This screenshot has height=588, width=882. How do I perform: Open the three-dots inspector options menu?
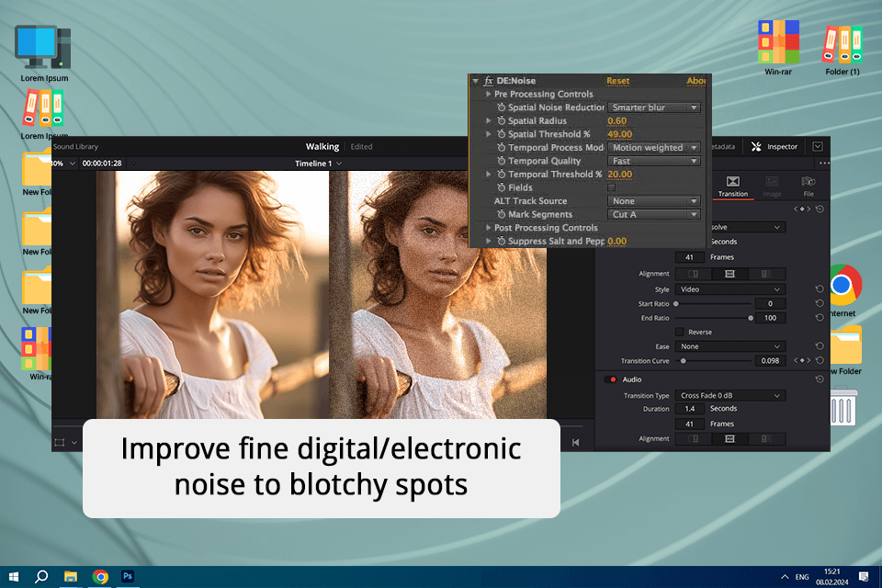tap(824, 164)
